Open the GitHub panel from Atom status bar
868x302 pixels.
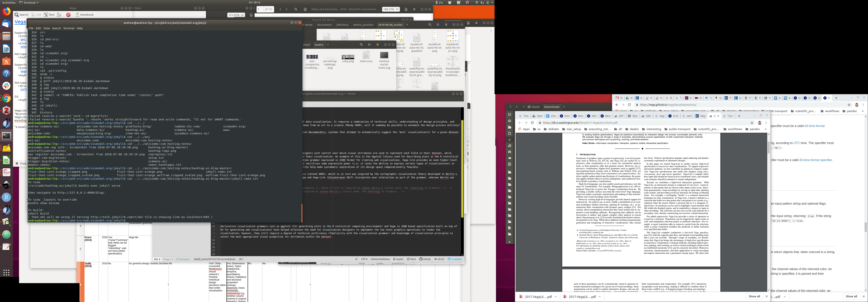click(x=425, y=259)
